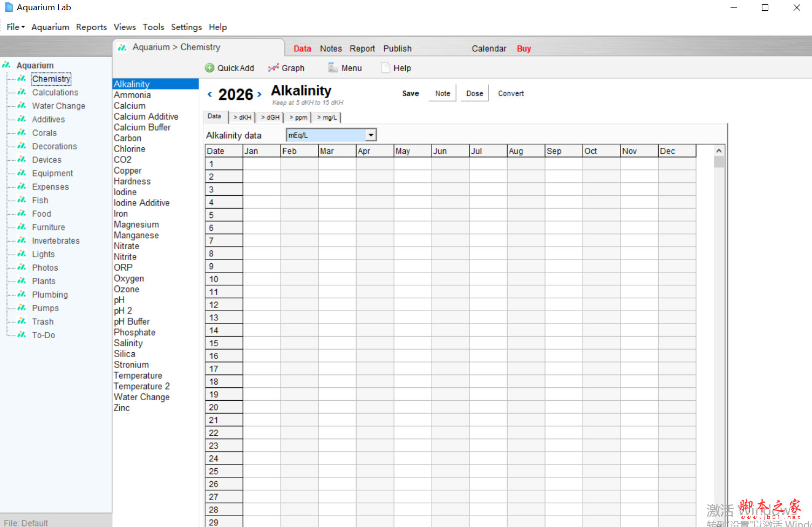The image size is (812, 527).
Task: Select pH Buffer in the list
Action: click(132, 321)
